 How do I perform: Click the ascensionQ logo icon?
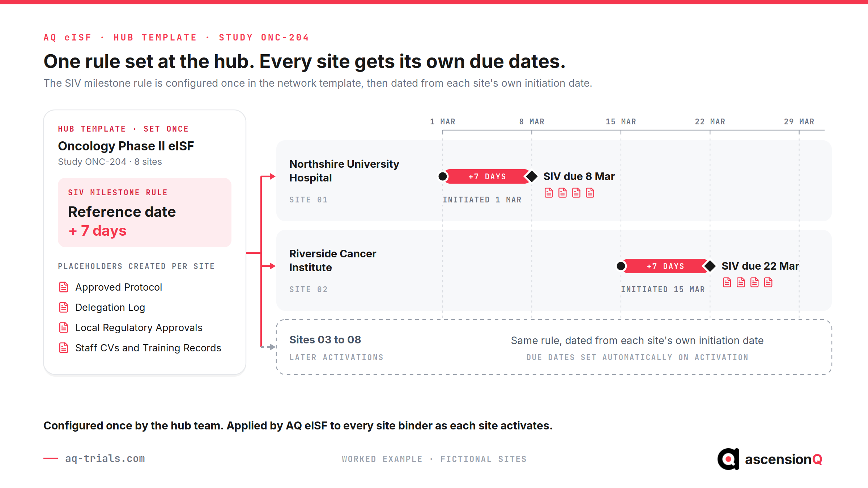(728, 459)
